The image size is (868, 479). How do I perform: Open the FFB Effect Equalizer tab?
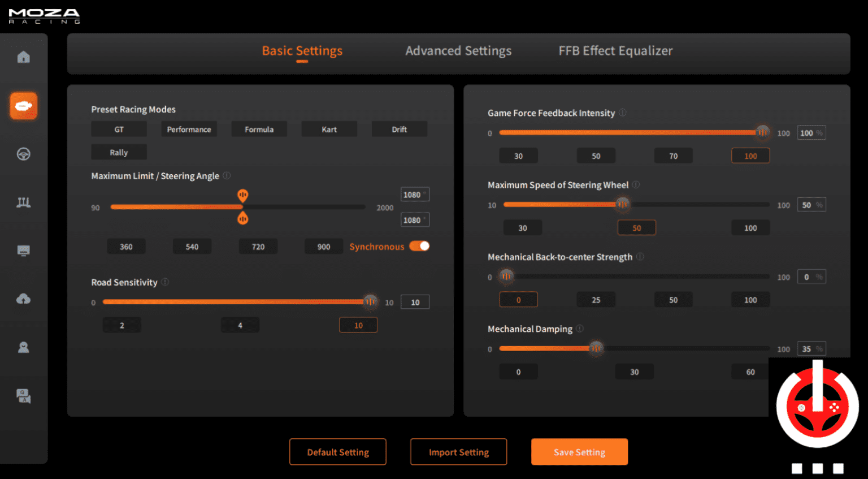[615, 51]
